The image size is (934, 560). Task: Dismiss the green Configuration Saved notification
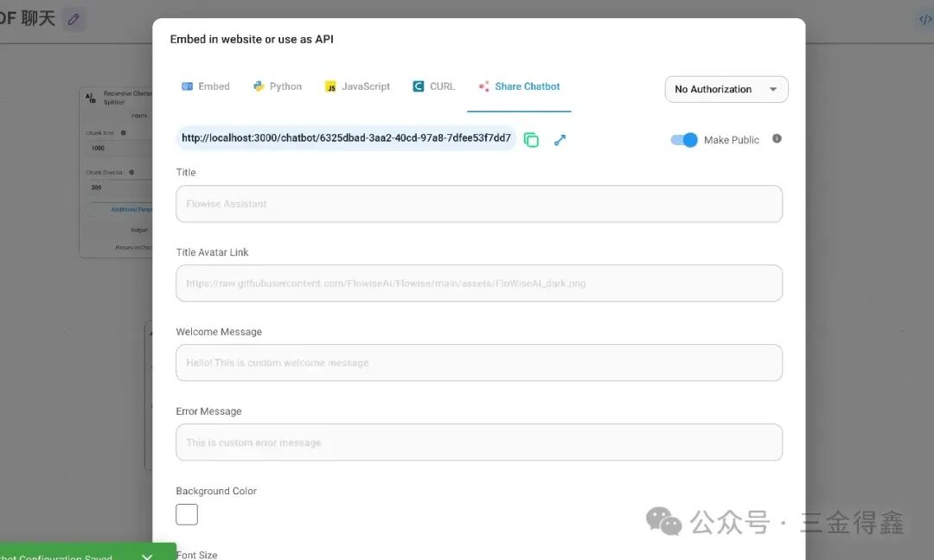[147, 556]
